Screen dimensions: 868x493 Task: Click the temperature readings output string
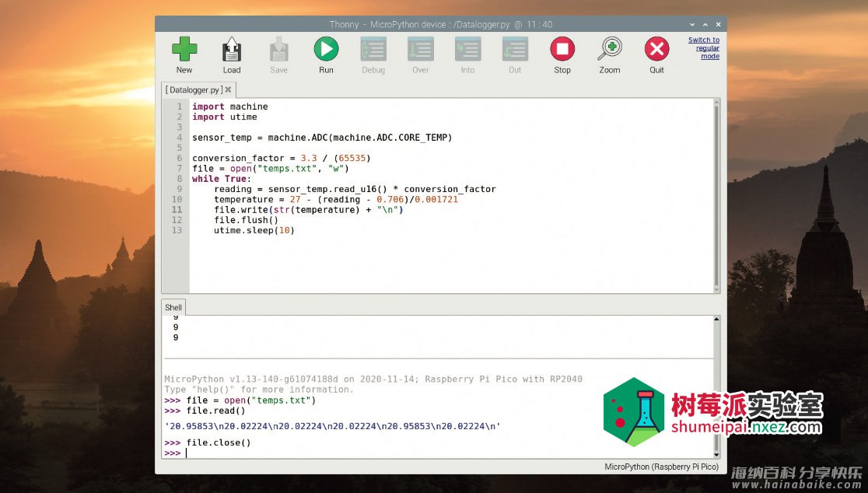pyautogui.click(x=333, y=427)
